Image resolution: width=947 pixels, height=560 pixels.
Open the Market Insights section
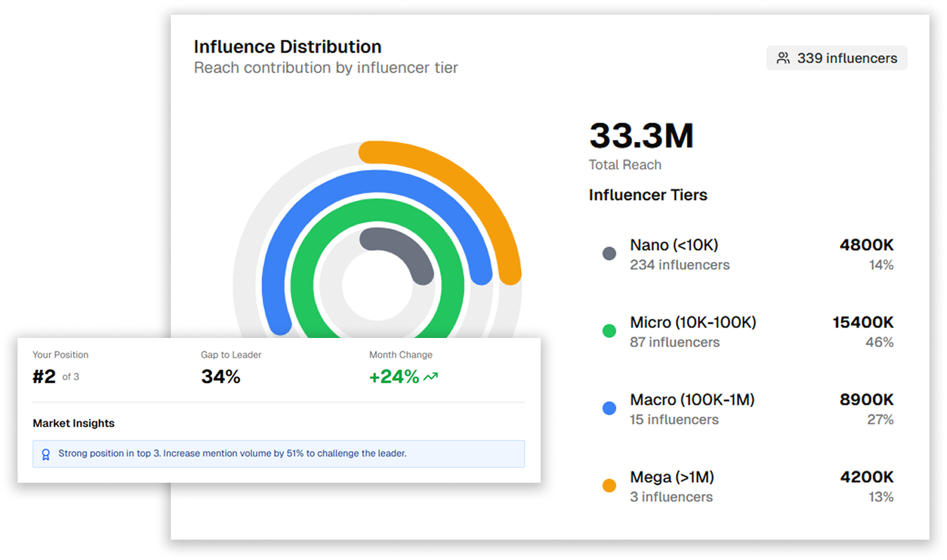tap(74, 423)
